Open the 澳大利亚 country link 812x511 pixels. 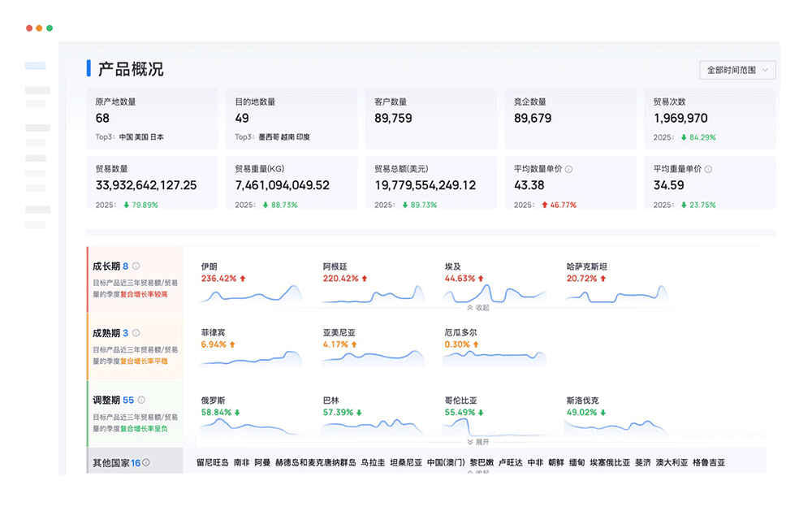(672, 463)
